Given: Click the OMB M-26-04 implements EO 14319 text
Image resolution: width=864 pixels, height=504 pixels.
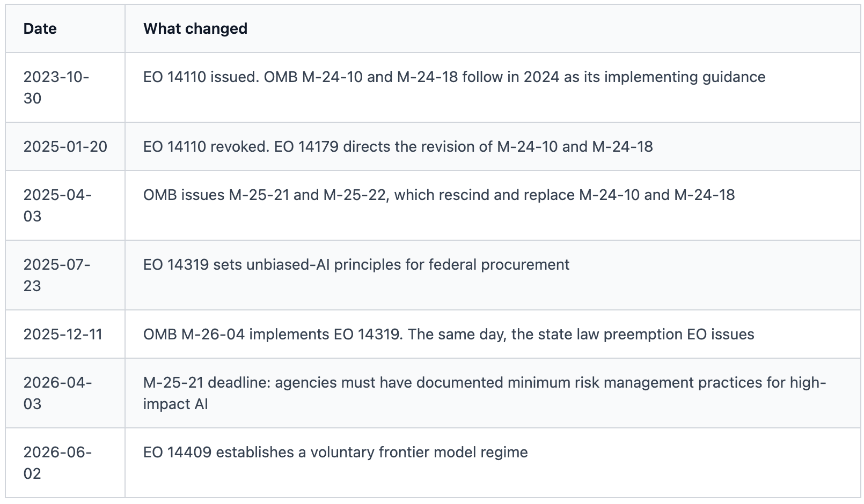Looking at the screenshot, I should pyautogui.click(x=449, y=334).
